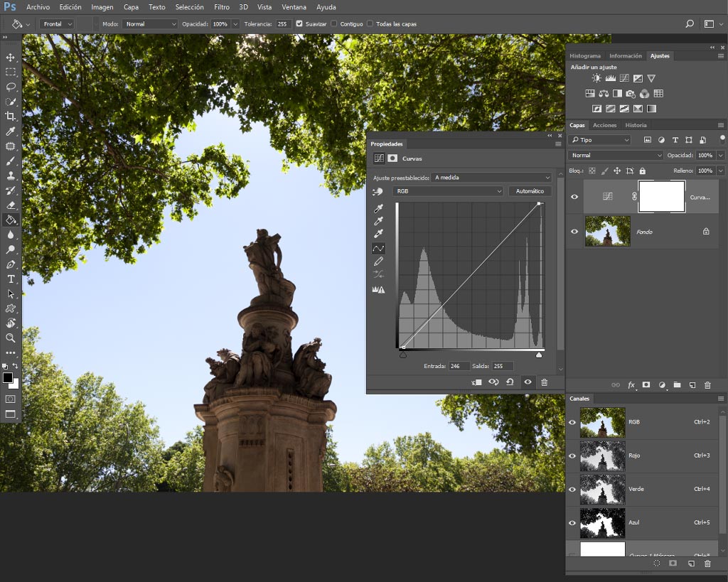The width and height of the screenshot is (728, 582).
Task: Select the Paint Bucket tool
Action: [10, 220]
